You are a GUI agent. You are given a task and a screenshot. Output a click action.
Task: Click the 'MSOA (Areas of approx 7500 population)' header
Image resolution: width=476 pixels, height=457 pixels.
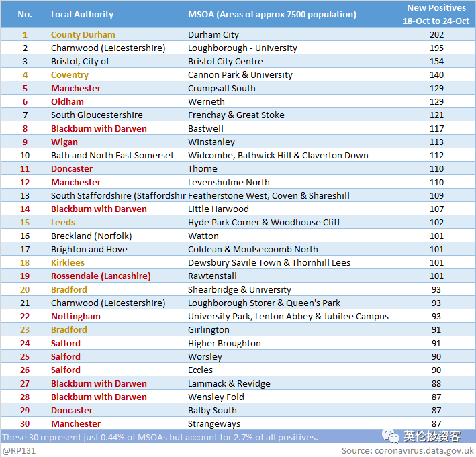[x=272, y=14]
